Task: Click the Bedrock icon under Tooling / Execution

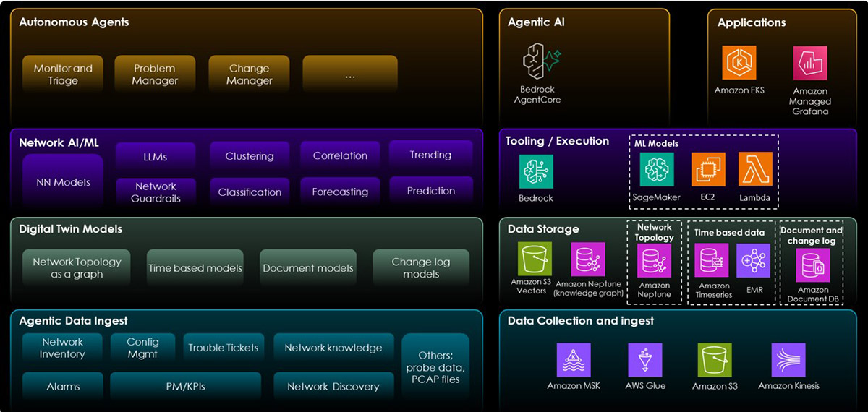Action: pyautogui.click(x=536, y=172)
